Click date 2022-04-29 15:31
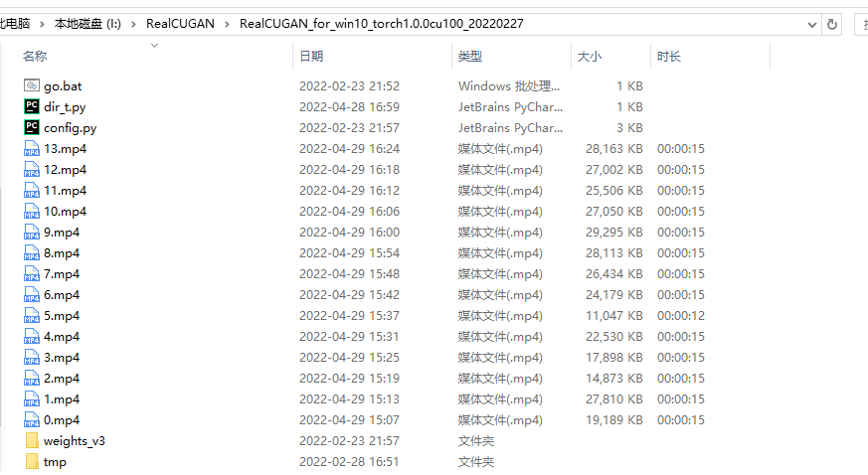The image size is (868, 475). coord(349,337)
